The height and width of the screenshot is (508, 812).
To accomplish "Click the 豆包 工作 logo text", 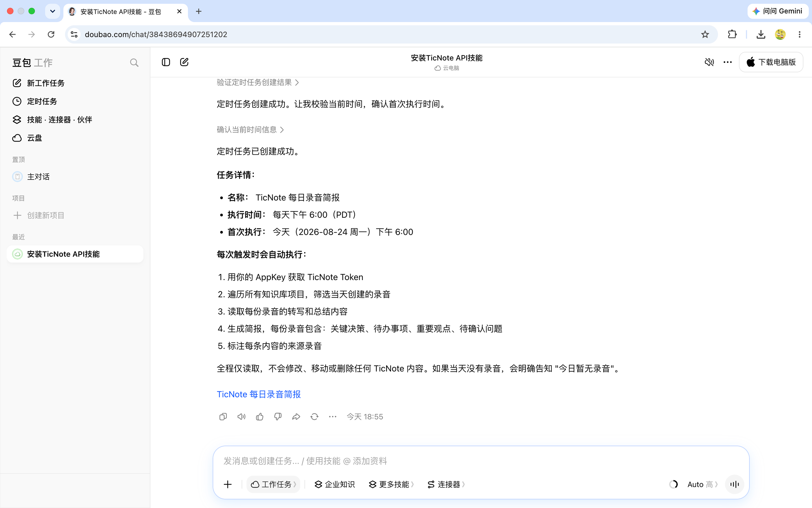I will pyautogui.click(x=32, y=63).
